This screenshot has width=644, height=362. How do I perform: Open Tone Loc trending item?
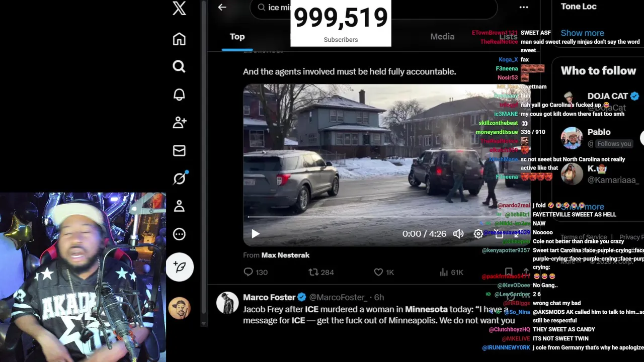pyautogui.click(x=579, y=7)
